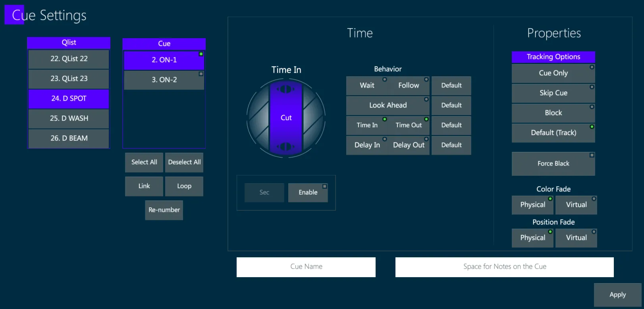Click Default beside Look Ahead
The width and height of the screenshot is (644, 309).
click(x=451, y=105)
